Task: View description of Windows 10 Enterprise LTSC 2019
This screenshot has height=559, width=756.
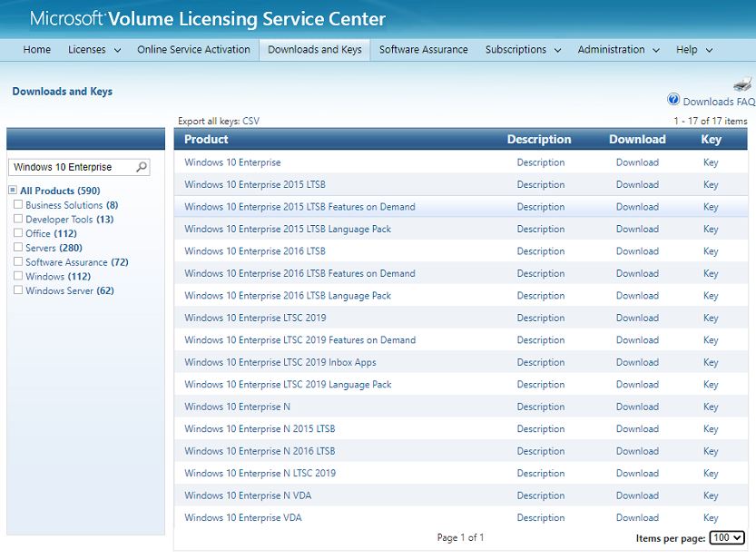Action: tap(541, 318)
